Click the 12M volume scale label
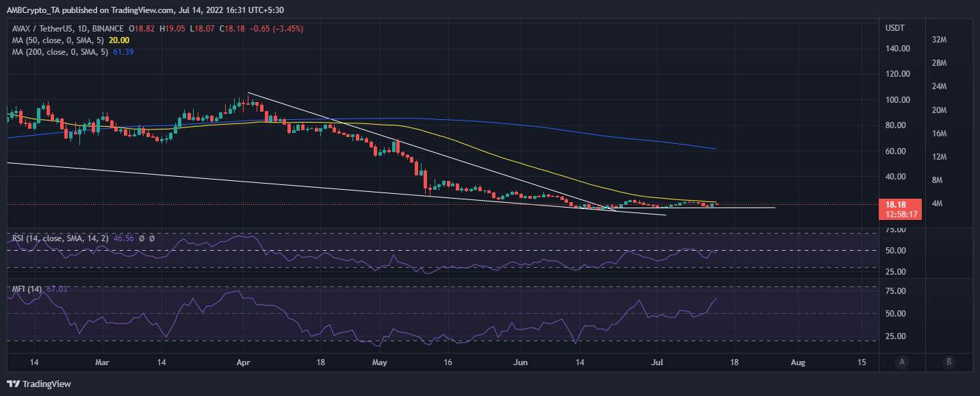Viewport: 980px width, 396px height. coord(939,157)
